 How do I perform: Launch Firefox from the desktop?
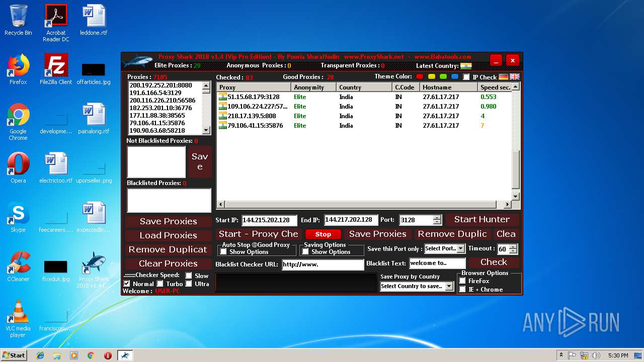point(18,69)
